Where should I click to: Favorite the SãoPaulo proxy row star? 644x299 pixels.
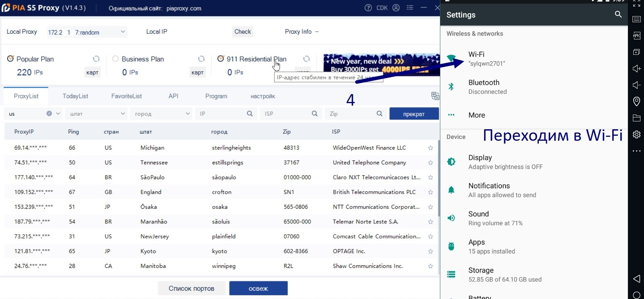[x=430, y=178]
